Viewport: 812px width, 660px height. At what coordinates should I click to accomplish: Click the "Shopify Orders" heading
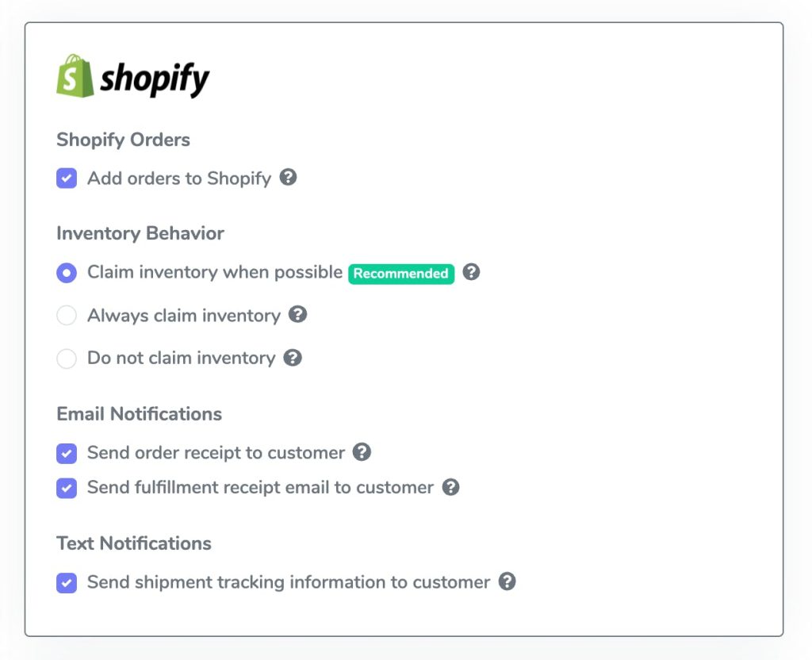click(x=123, y=140)
